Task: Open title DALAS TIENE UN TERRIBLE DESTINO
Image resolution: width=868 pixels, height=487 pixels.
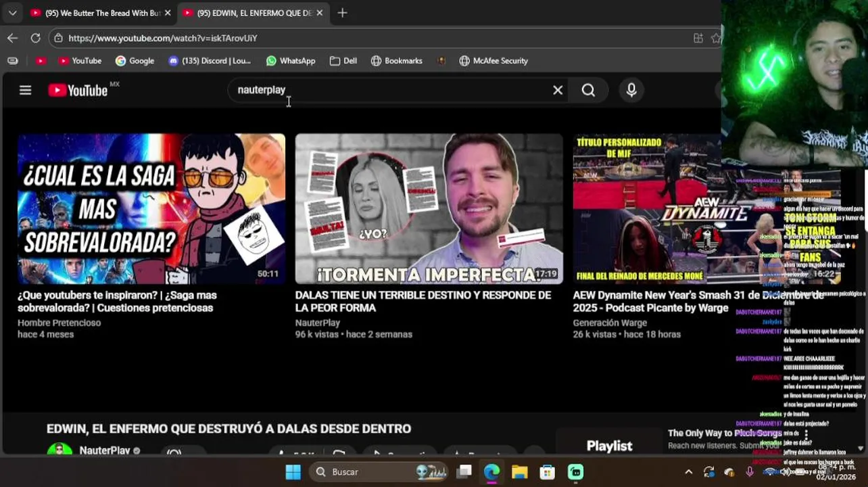Action: 423,302
